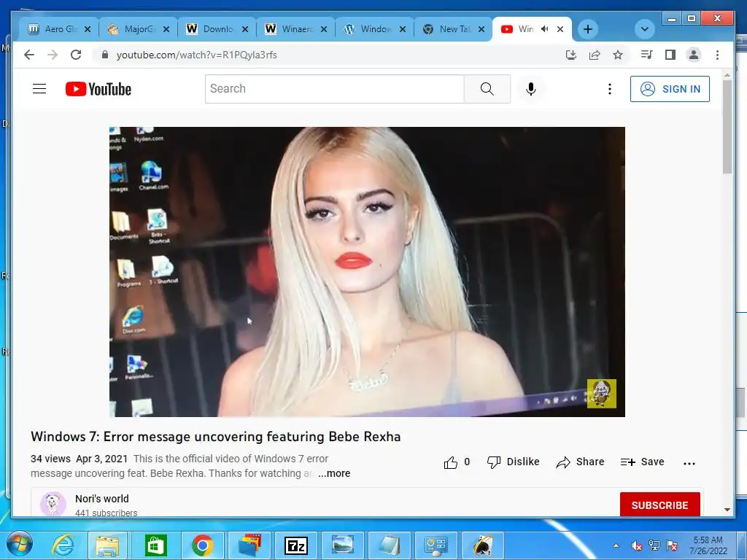This screenshot has height=560, width=747.
Task: Open the YouTube guide hamburger menu
Action: click(x=39, y=88)
